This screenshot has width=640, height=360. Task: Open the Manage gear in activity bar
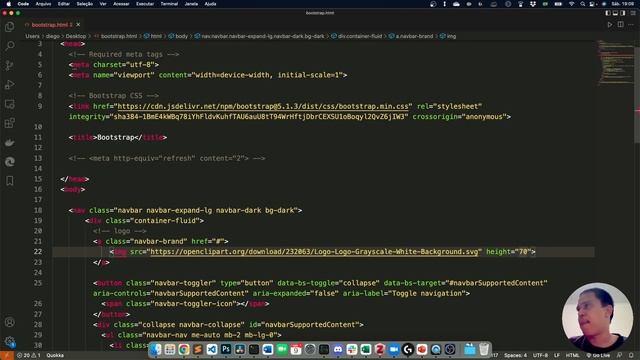pos(9,341)
